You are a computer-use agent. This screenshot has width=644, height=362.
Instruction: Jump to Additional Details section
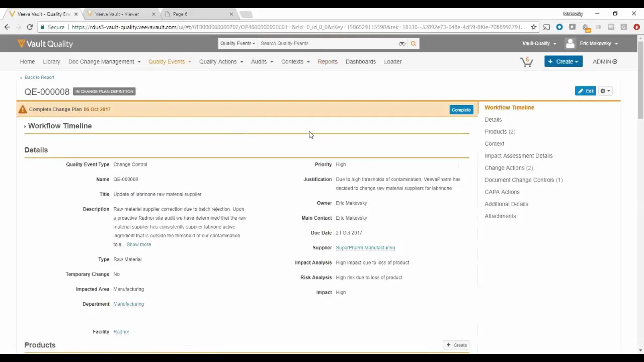point(506,204)
